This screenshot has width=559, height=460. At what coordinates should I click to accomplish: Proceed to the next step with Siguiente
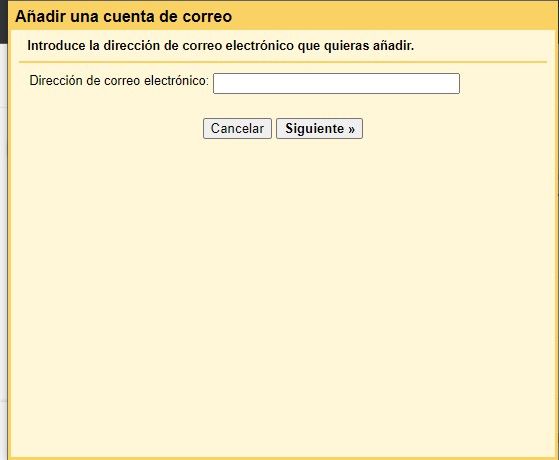point(319,129)
